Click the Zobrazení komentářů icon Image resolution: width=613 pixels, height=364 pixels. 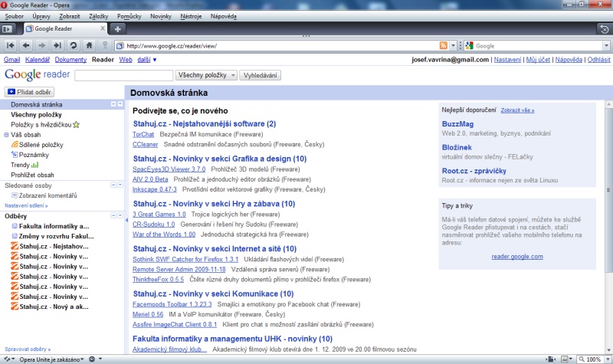tap(15, 195)
